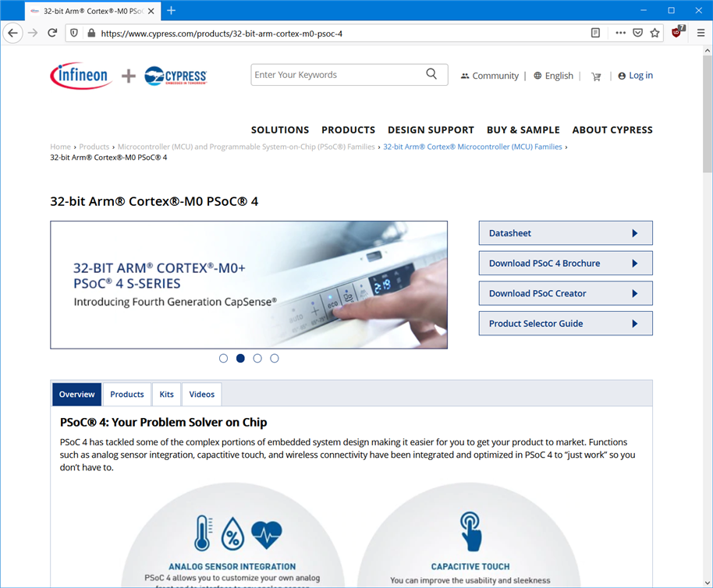Click the Cypress logo
The image size is (713, 588).
click(176, 76)
